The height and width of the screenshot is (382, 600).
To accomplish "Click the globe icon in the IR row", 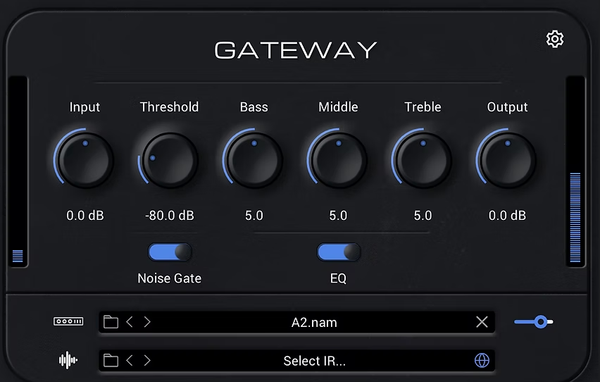I will coord(482,361).
